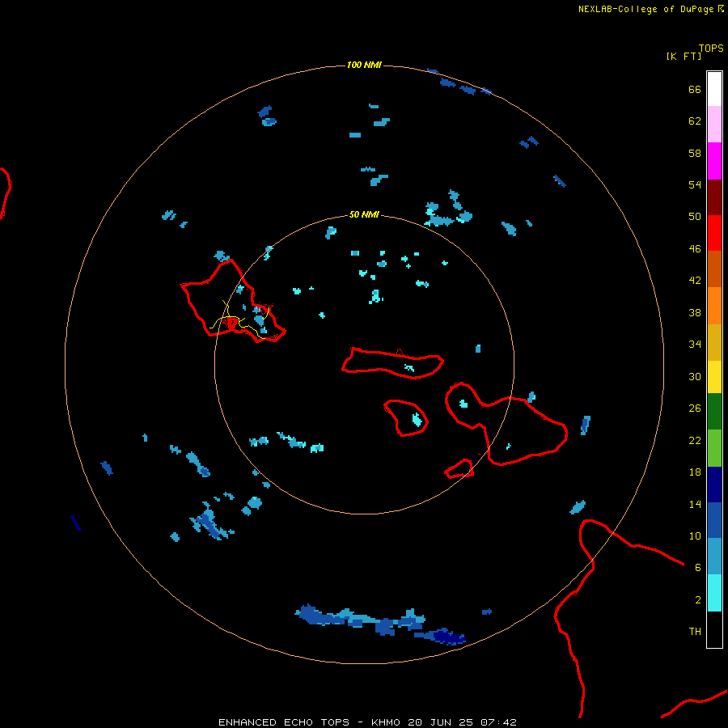Click the "NEXLAB-College of DuPage" credit text
The image size is (728, 728).
[x=645, y=9]
